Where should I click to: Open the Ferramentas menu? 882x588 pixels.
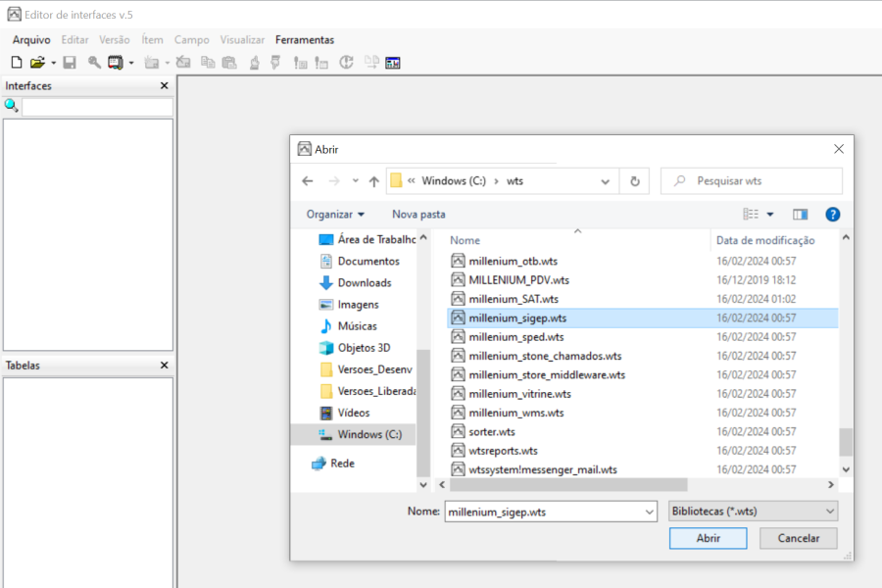305,40
